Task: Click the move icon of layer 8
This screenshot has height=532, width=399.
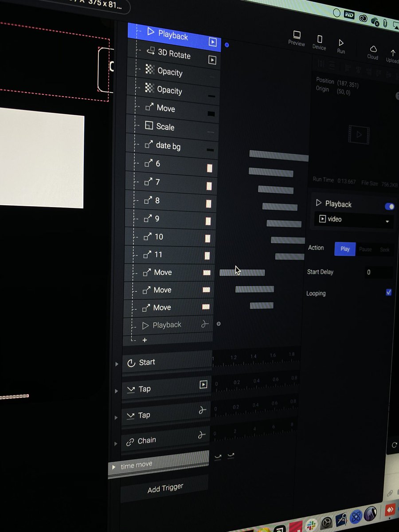Action: click(x=149, y=200)
